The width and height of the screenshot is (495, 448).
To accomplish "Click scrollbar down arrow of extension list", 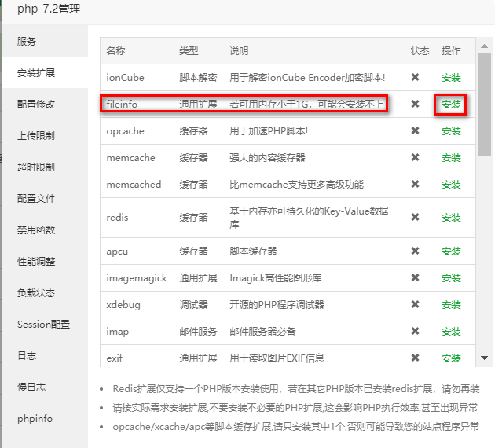I will click(x=484, y=358).
